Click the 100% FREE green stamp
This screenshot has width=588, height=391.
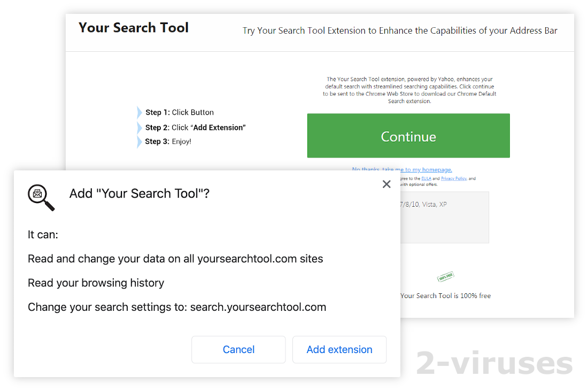coord(445,276)
